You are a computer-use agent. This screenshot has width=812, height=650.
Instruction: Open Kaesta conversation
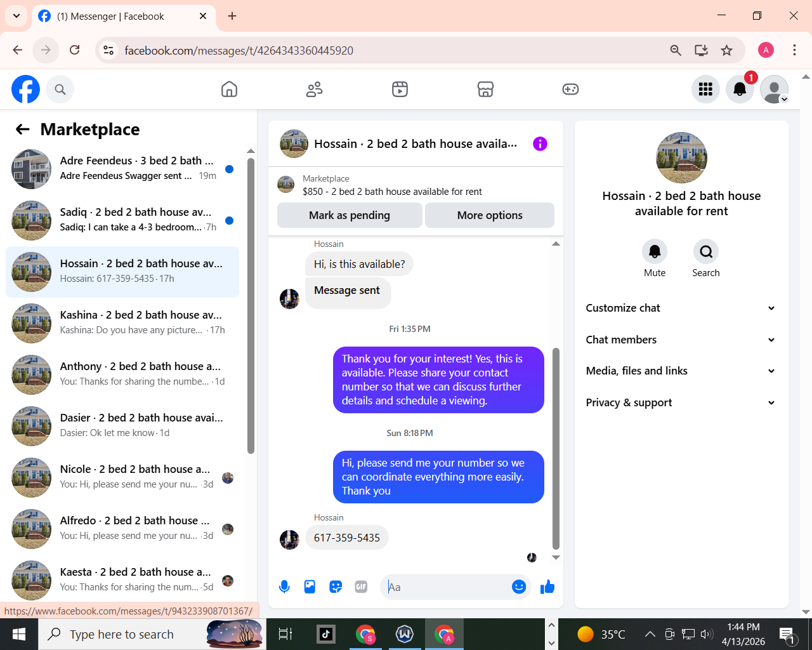pos(122,580)
